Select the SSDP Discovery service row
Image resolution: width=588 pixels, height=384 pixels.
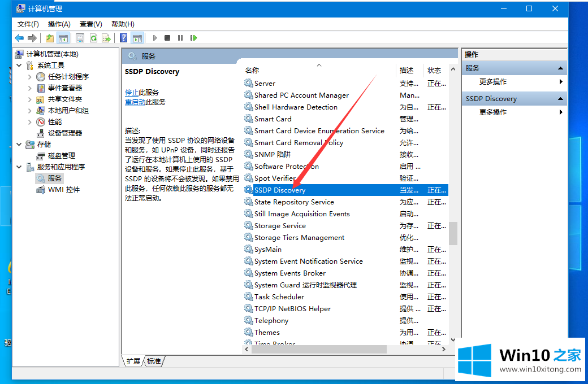tap(346, 190)
